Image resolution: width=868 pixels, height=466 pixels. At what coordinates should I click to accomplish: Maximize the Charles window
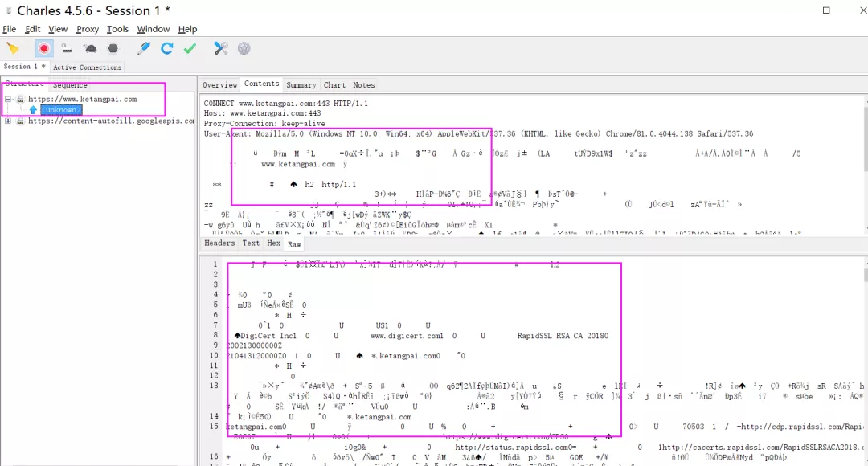click(826, 10)
